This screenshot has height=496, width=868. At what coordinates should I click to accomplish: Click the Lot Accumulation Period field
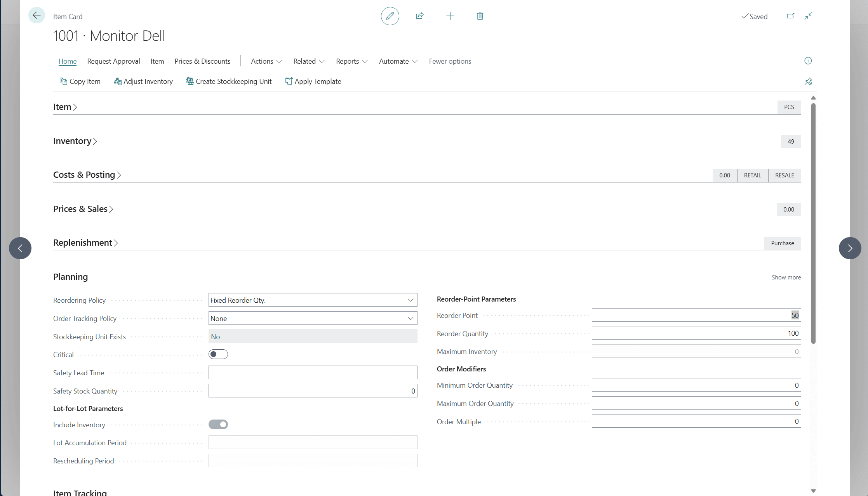[x=313, y=442]
